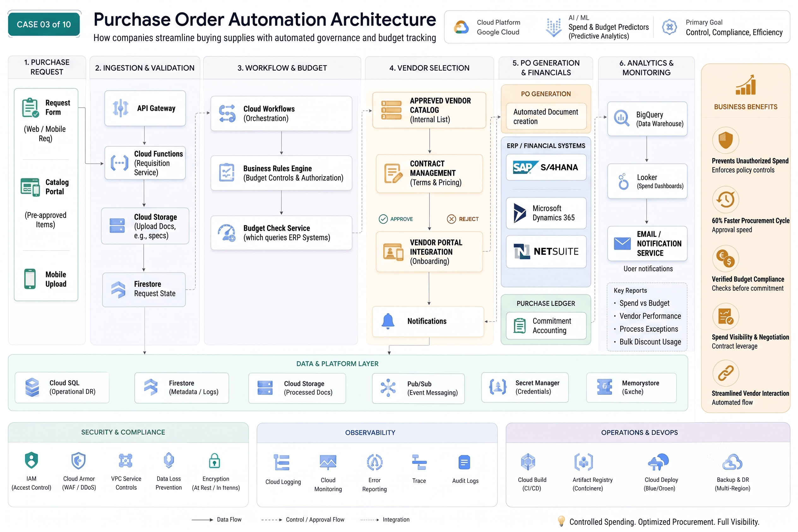Click the Backup & DR cloud icon

(732, 461)
